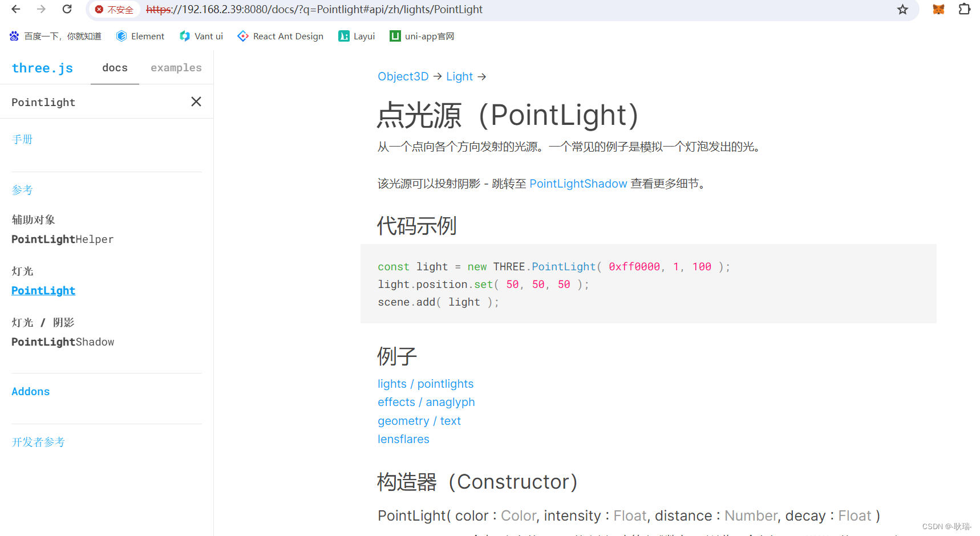Go back with the browser back arrow
This screenshot has height=536, width=980.
[x=16, y=9]
